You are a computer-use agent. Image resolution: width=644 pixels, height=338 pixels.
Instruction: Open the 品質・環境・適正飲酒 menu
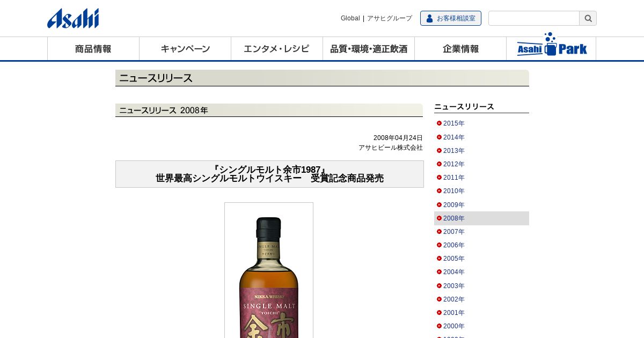tap(369, 49)
